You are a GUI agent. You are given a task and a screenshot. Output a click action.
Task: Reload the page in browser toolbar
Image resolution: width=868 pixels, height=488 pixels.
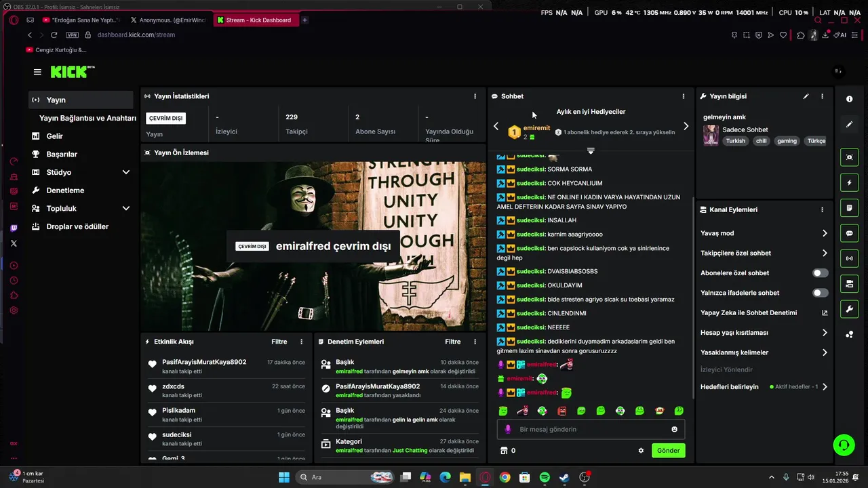pyautogui.click(x=54, y=35)
